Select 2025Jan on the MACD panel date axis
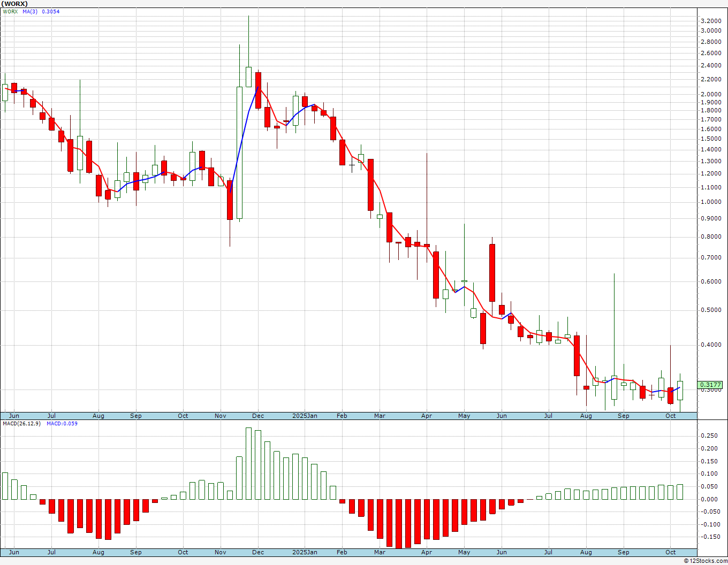This screenshot has width=728, height=565. tap(305, 552)
